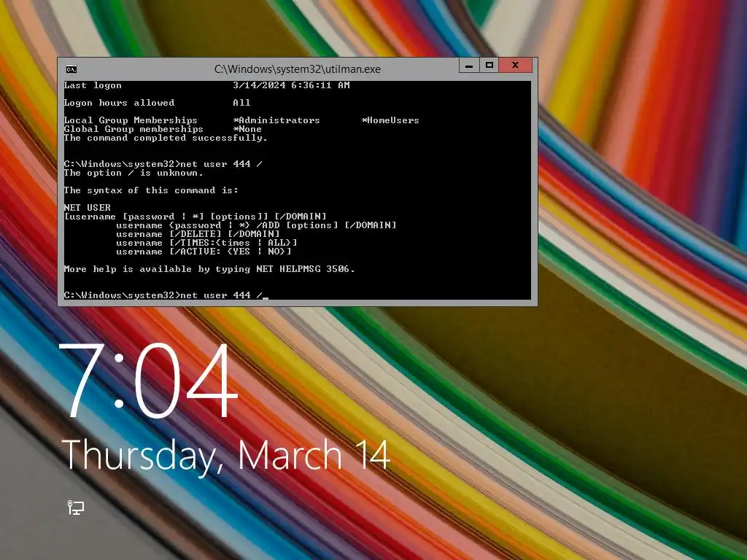Minimize the utilman.exe console window

click(469, 65)
